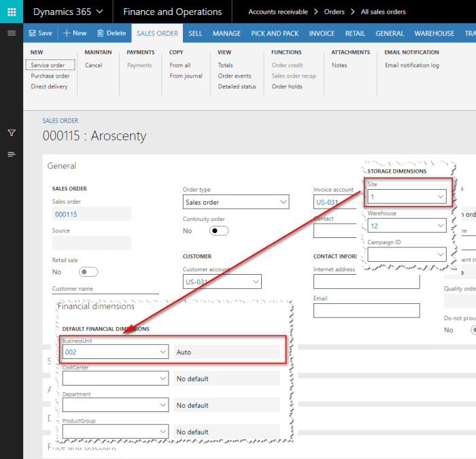Image resolution: width=476 pixels, height=459 pixels.
Task: Switch to the SALES ORDER tab
Action: 157,33
